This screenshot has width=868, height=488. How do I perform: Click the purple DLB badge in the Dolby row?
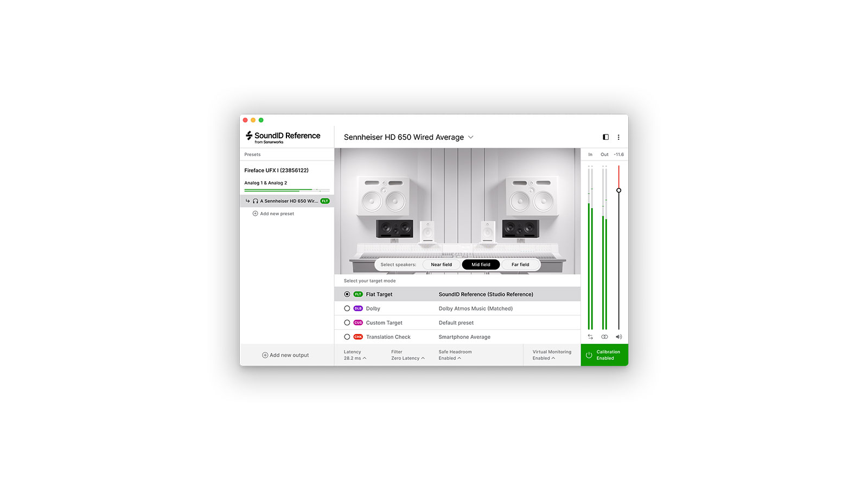[358, 309]
